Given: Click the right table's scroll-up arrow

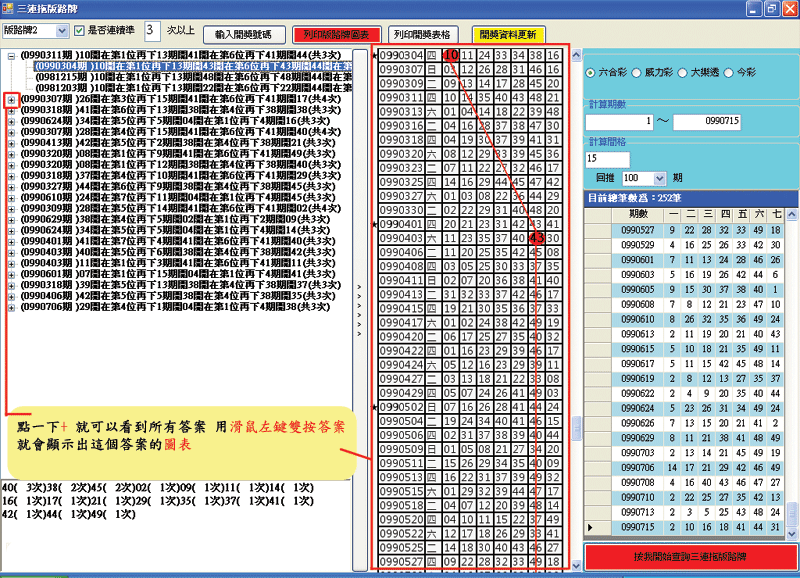Looking at the screenshot, I should pos(791,214).
